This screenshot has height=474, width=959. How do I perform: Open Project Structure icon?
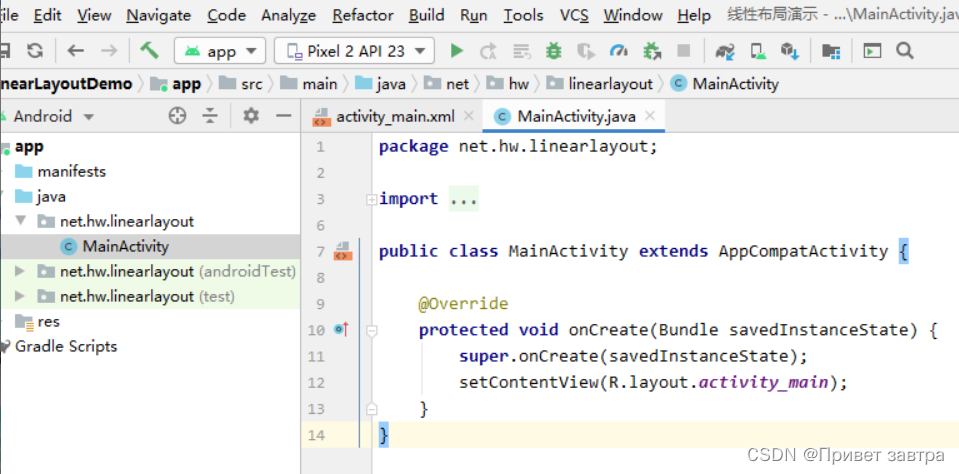(x=831, y=51)
